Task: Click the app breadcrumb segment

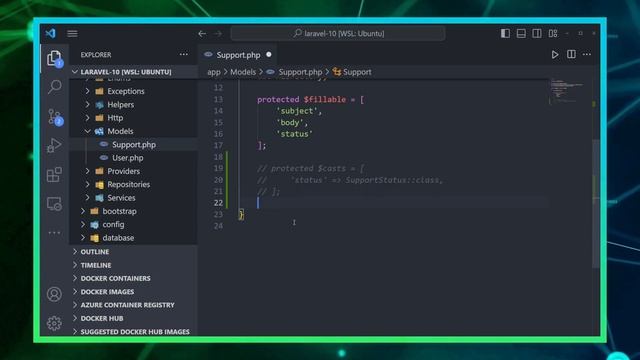Action: [x=213, y=72]
